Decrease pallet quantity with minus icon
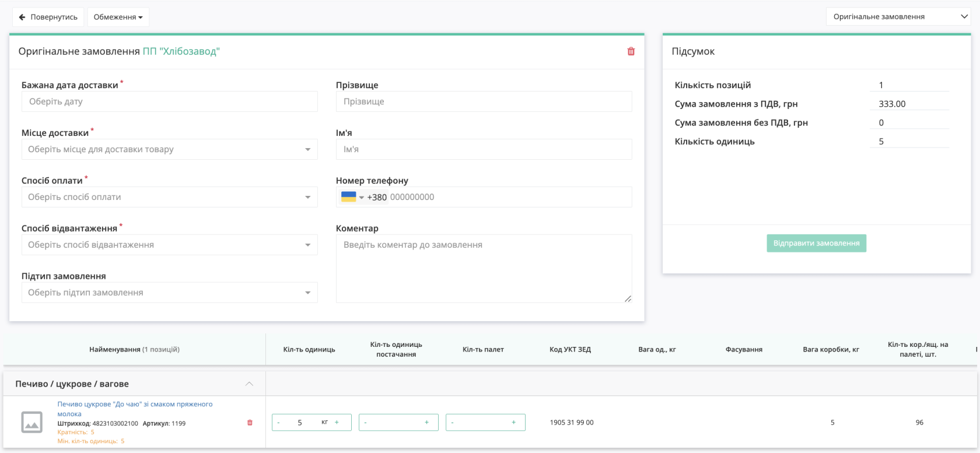 (x=452, y=422)
